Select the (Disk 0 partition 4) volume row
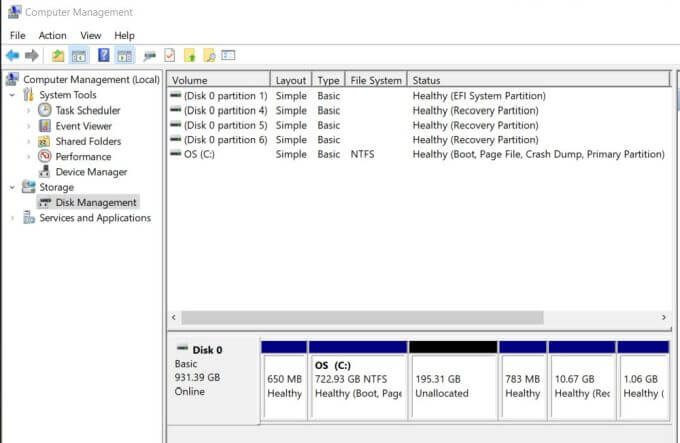680x443 pixels. 419,111
